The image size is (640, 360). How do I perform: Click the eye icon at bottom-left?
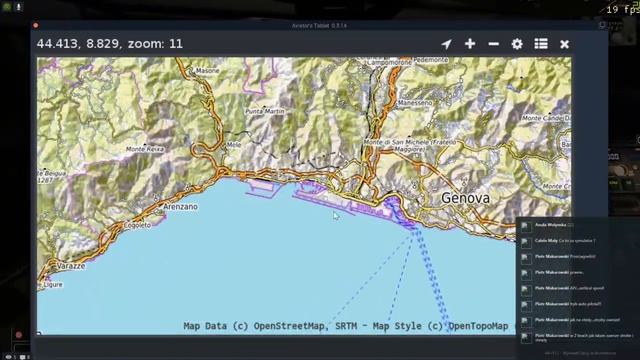pos(8,357)
